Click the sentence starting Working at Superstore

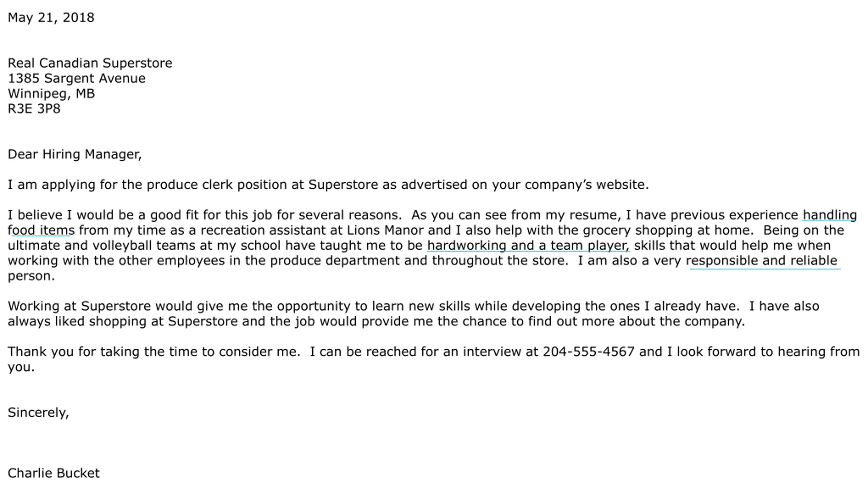(x=373, y=306)
